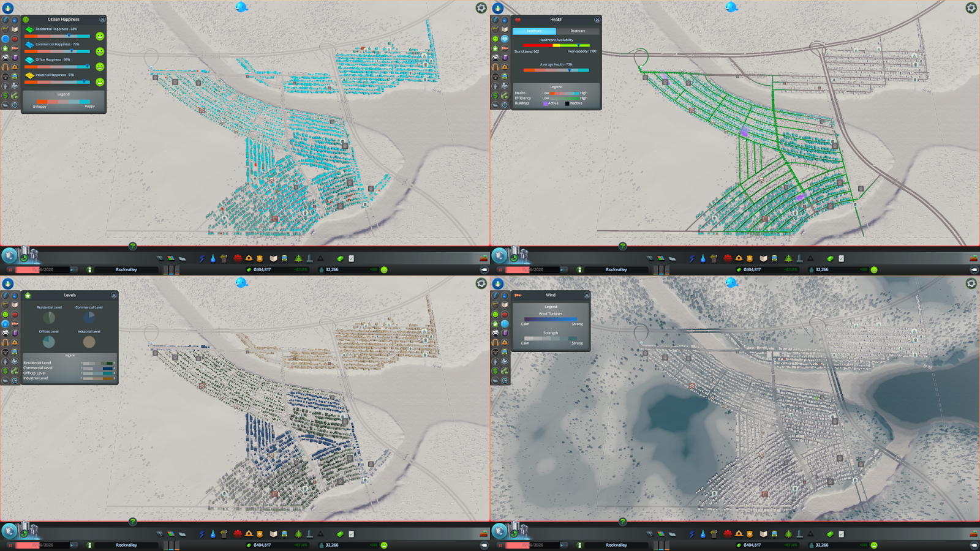Click the Residential Happiness slider bar
This screenshot has width=980, height=551.
[x=57, y=36]
